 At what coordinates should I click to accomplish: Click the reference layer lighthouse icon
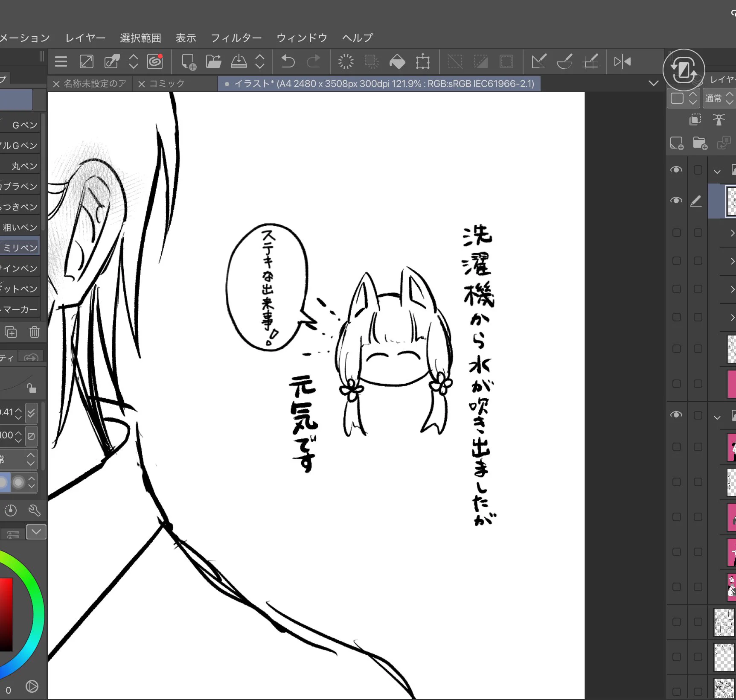[x=719, y=120]
